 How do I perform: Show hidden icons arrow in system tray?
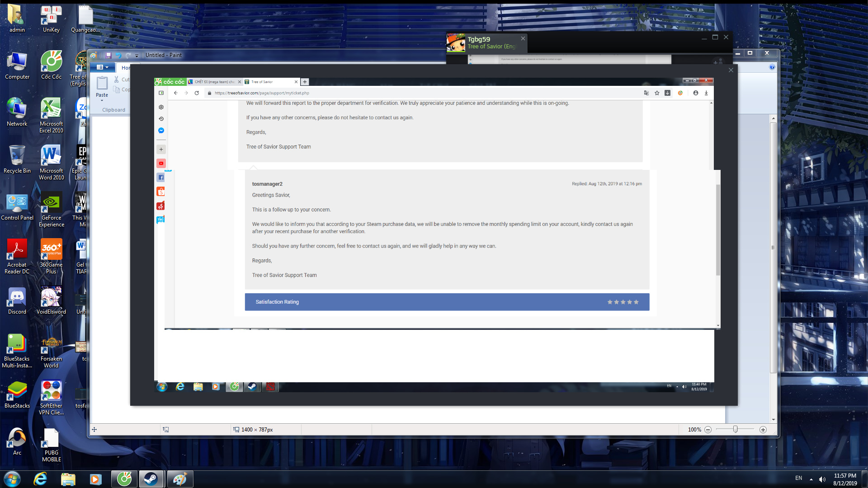click(x=811, y=479)
